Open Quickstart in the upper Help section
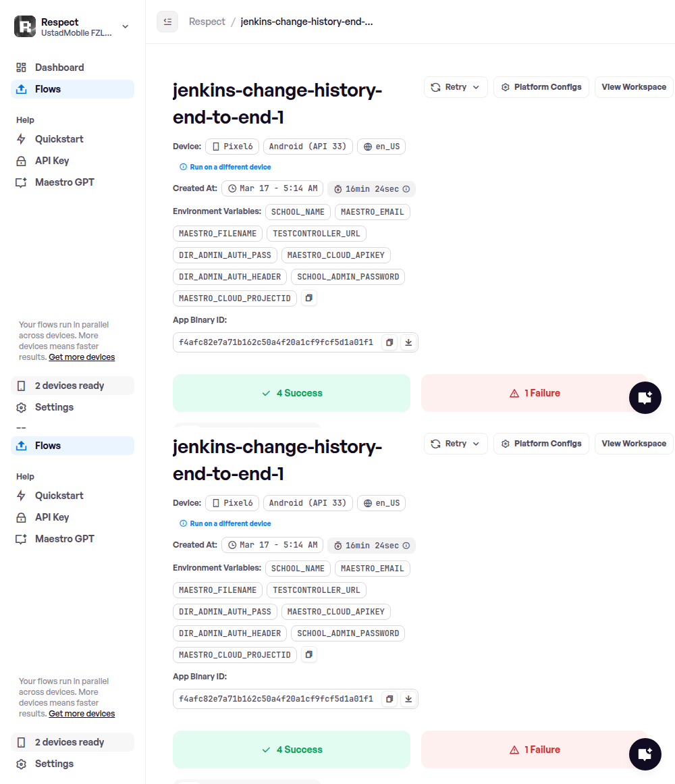 coord(59,139)
